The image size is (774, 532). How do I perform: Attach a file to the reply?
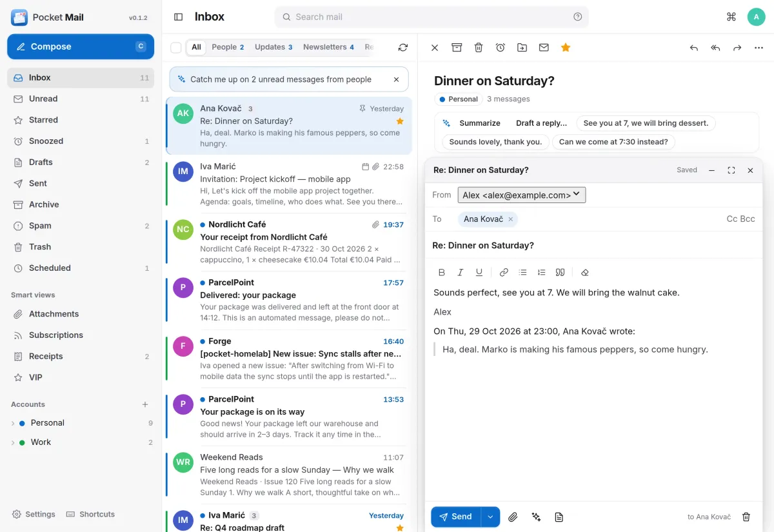point(513,517)
